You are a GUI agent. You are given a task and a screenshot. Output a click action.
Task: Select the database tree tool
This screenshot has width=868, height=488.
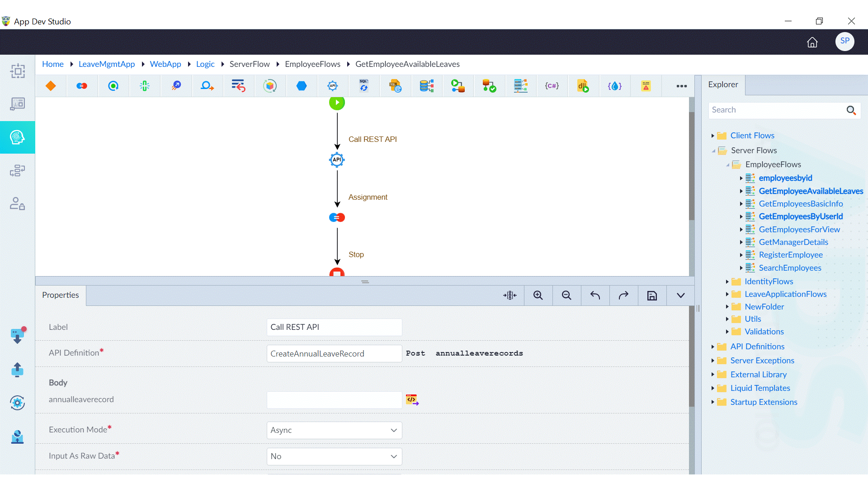(x=427, y=86)
